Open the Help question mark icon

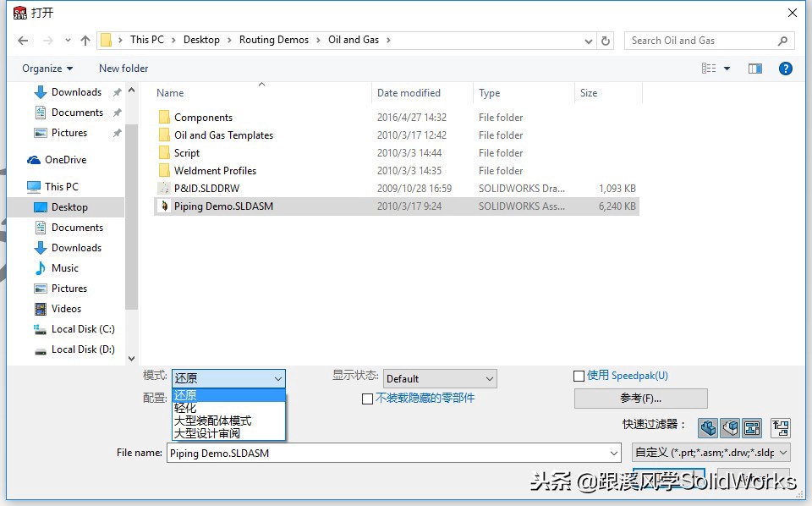click(786, 69)
